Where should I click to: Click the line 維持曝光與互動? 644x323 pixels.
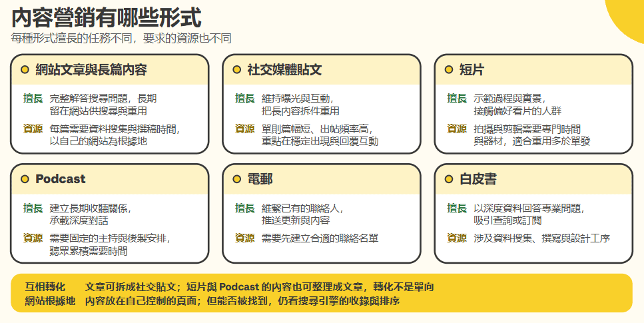pyautogui.click(x=296, y=99)
